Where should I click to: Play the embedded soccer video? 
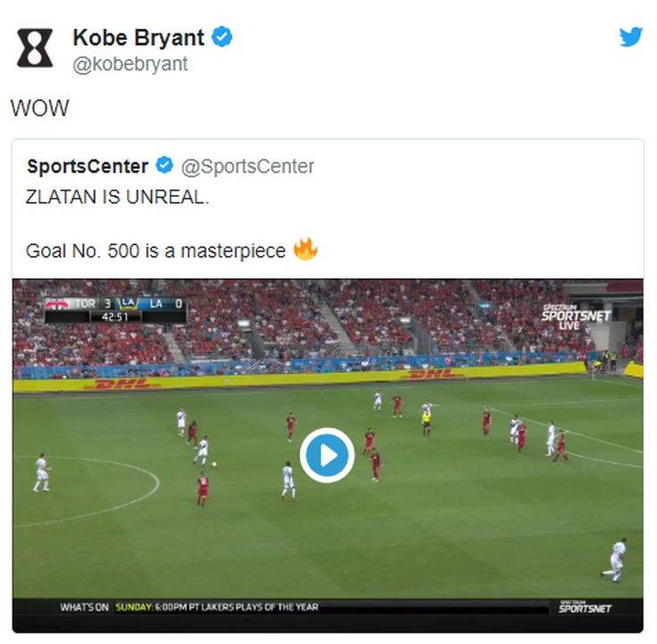click(327, 455)
